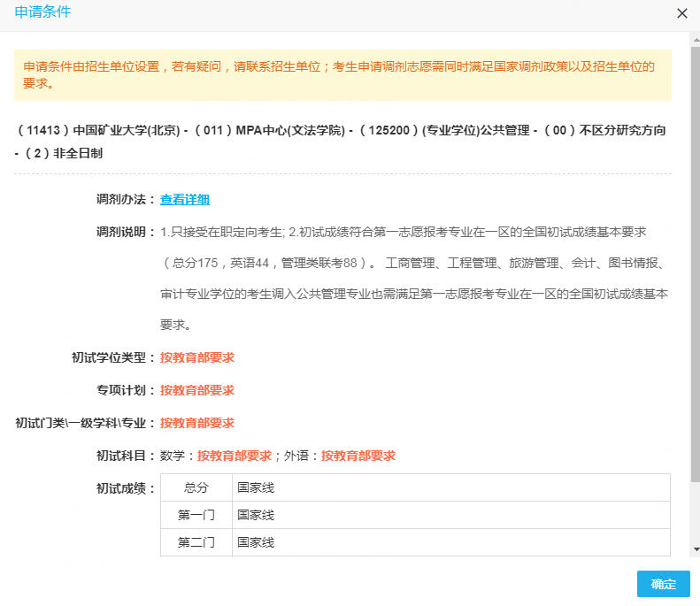
Task: Click 国家线 in the 第二门 row
Action: [x=256, y=542]
